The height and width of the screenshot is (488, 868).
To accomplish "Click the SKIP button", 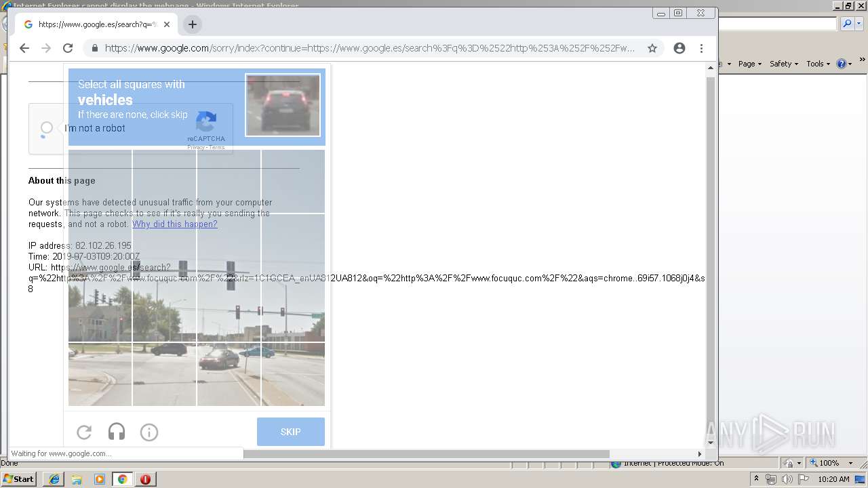I will tap(291, 432).
